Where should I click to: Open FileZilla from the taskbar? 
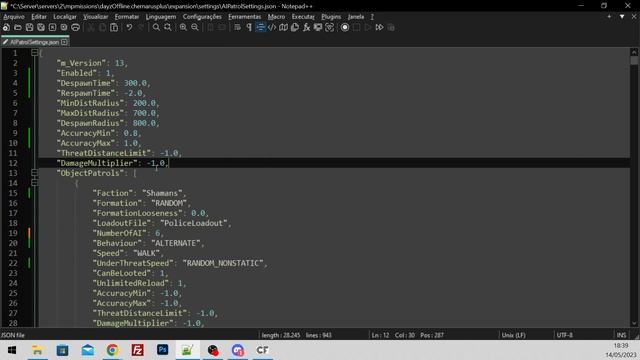point(138,350)
